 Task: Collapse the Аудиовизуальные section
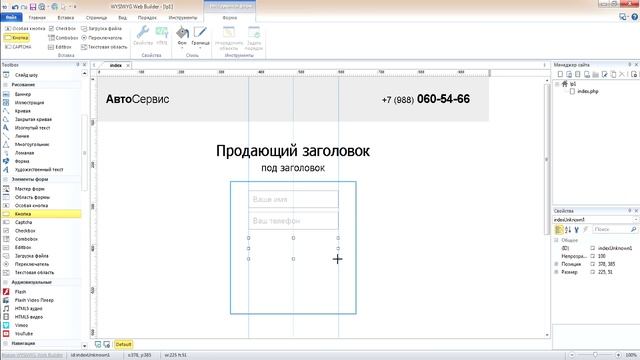(x=6, y=282)
